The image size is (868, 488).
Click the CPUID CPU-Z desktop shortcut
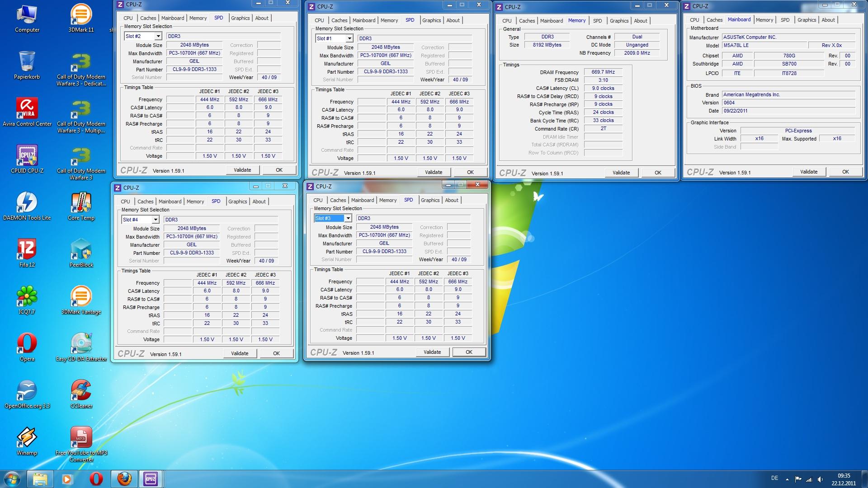27,159
